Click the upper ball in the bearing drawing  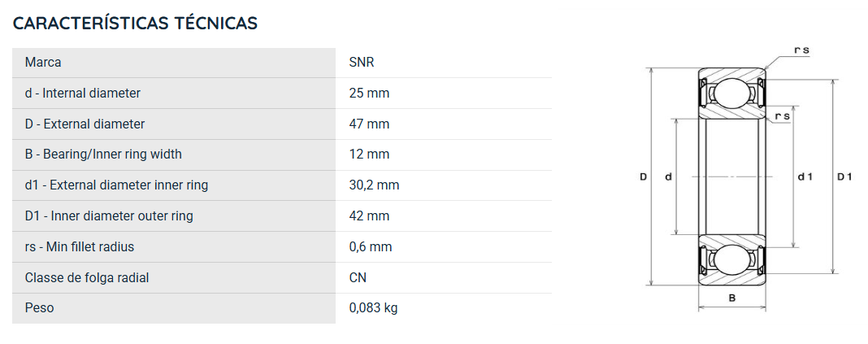tap(731, 93)
